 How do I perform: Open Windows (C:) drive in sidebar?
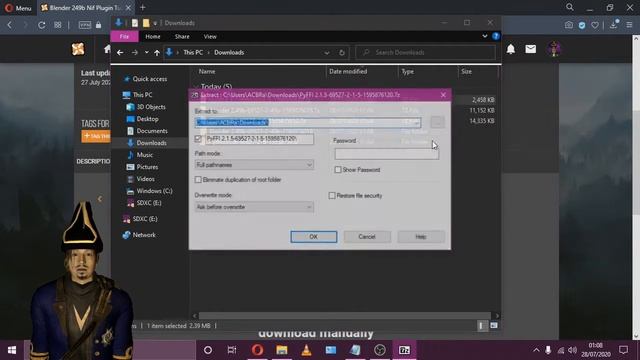pyautogui.click(x=154, y=191)
